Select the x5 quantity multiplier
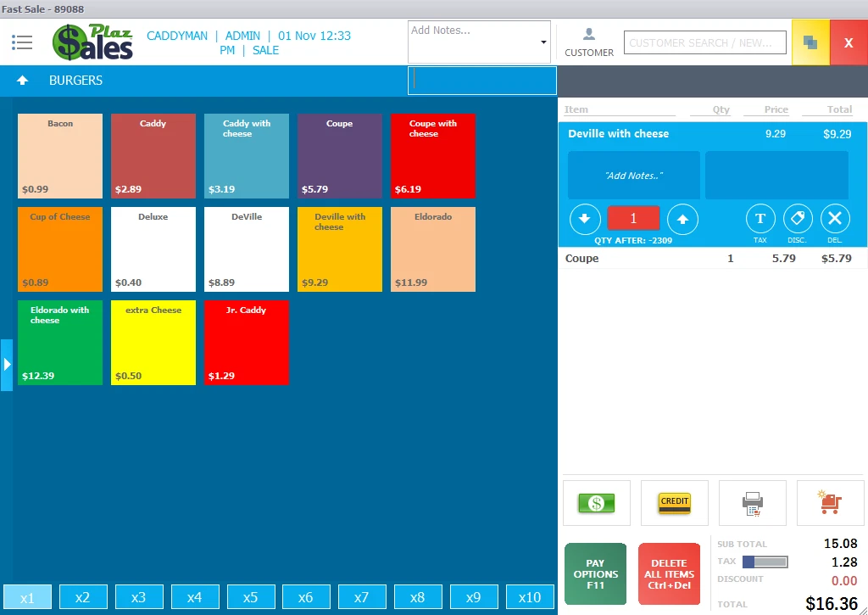868x615 pixels. pyautogui.click(x=250, y=597)
